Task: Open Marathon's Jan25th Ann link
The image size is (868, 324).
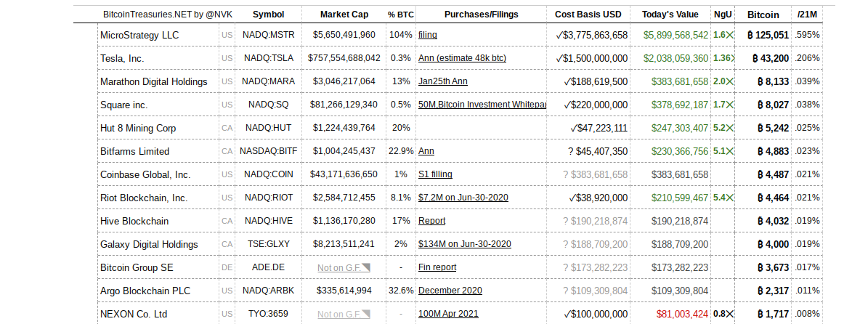Action: [443, 81]
